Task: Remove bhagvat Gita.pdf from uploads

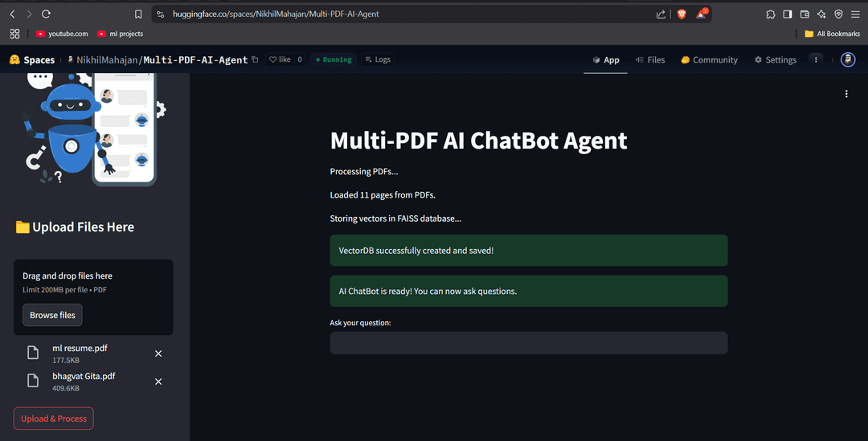Action: click(x=158, y=382)
